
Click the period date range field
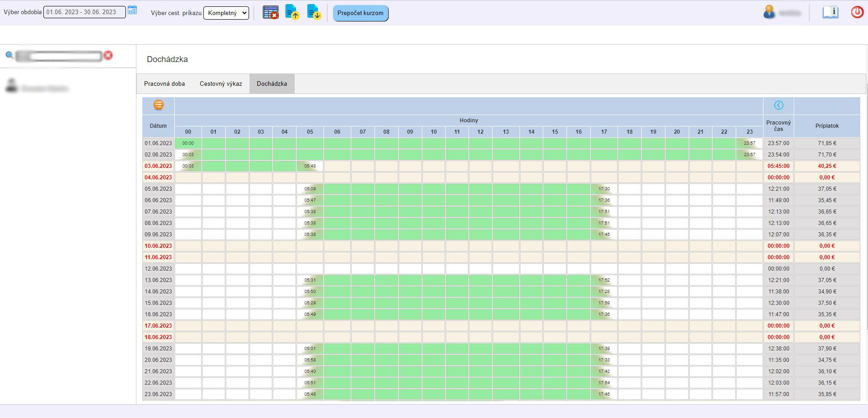pos(84,12)
